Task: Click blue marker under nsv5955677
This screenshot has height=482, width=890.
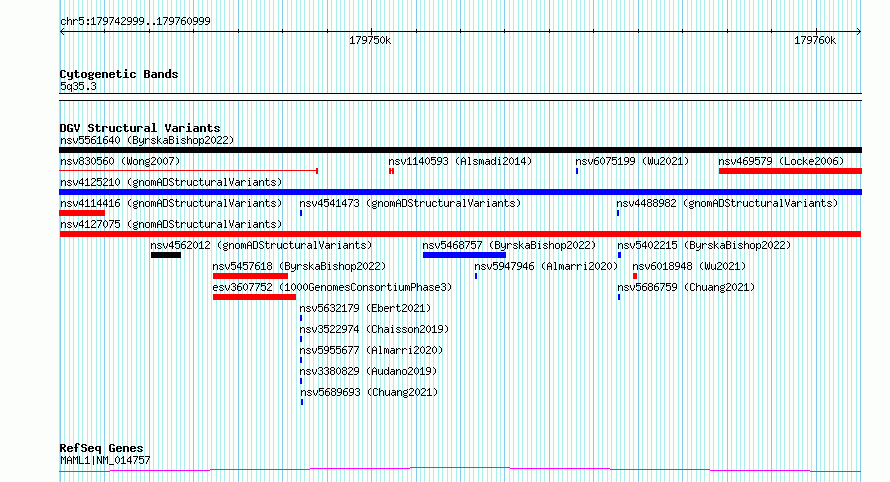Action: pyautogui.click(x=301, y=360)
